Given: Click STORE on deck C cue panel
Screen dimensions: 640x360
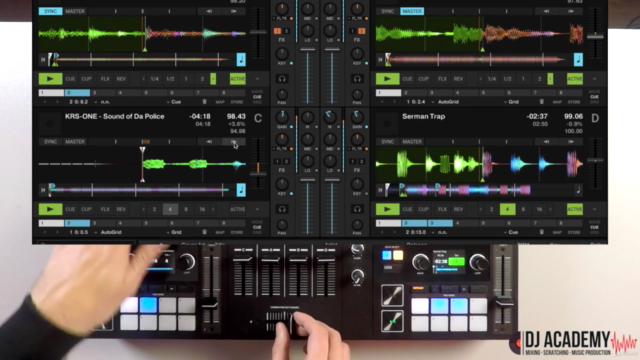Looking at the screenshot, I should click(237, 232).
